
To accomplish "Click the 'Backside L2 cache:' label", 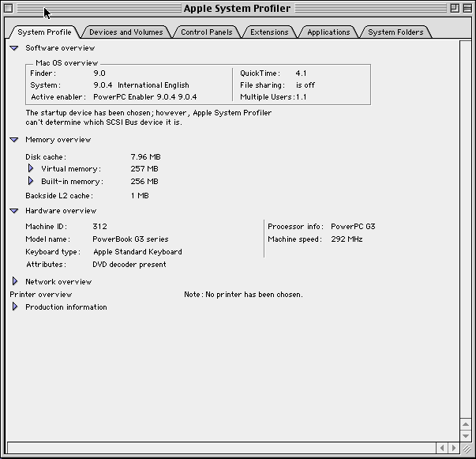I will pyautogui.click(x=59, y=196).
